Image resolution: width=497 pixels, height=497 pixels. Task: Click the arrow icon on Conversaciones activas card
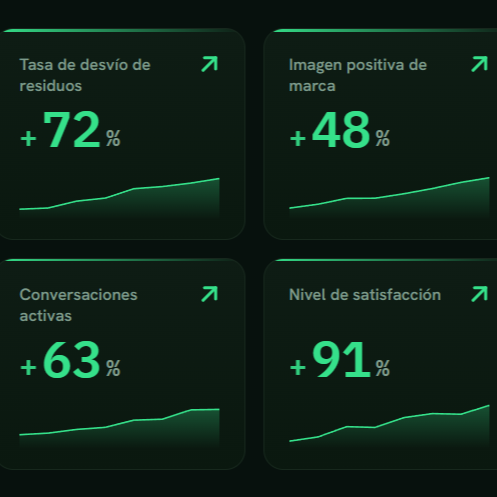click(210, 294)
